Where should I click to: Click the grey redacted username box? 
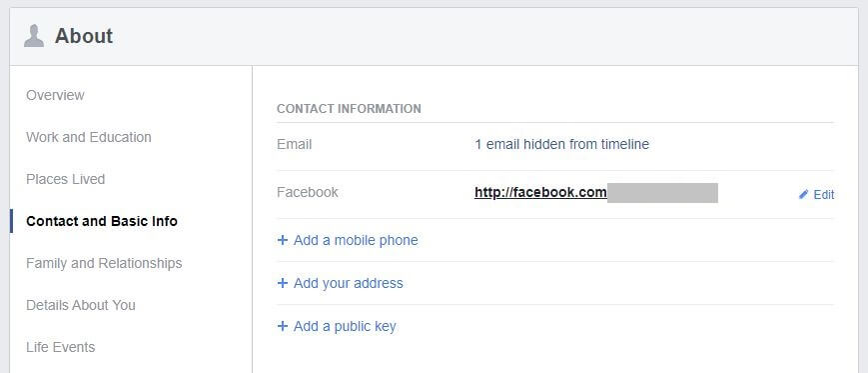click(x=662, y=193)
